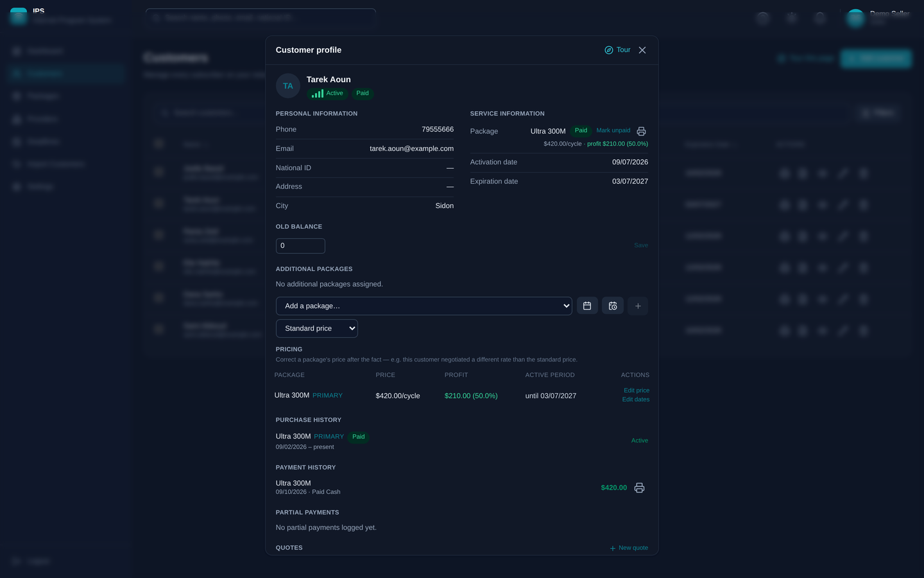Click activation date 09/07/2026
This screenshot has width=924, height=578.
coord(630,162)
